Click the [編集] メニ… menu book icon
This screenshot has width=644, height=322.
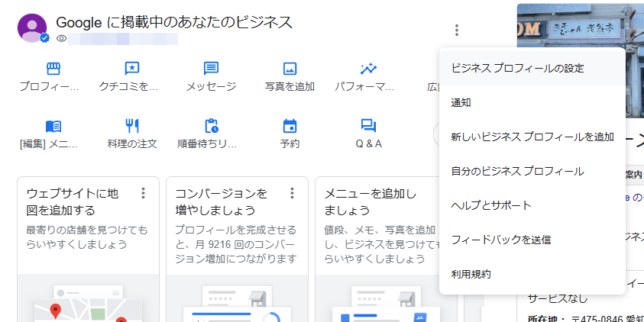[x=53, y=126]
